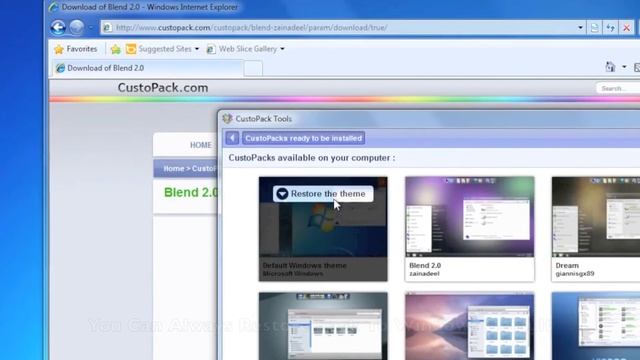Click the Blend 2.0 page heading

191,192
